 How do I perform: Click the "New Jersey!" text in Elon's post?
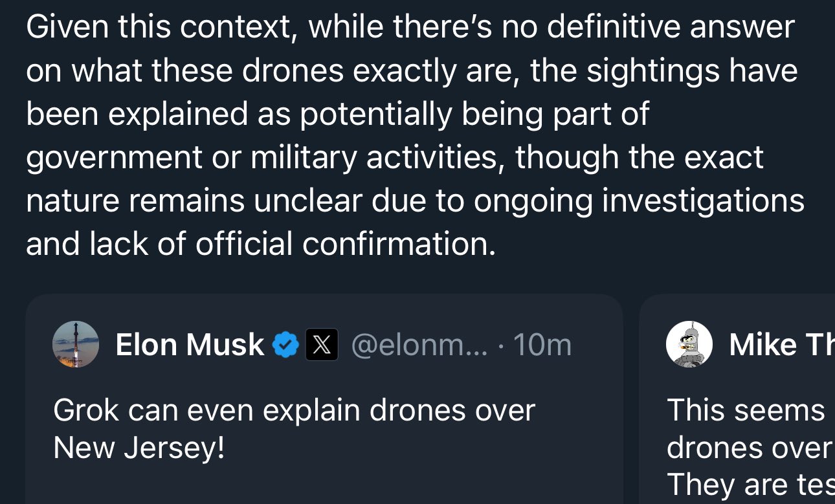139,448
